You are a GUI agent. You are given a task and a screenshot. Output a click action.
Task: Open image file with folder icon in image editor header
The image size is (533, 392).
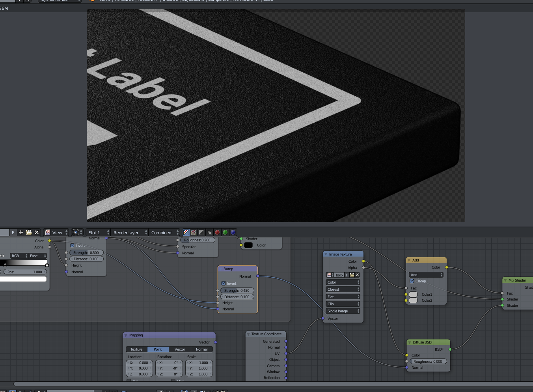pos(29,232)
